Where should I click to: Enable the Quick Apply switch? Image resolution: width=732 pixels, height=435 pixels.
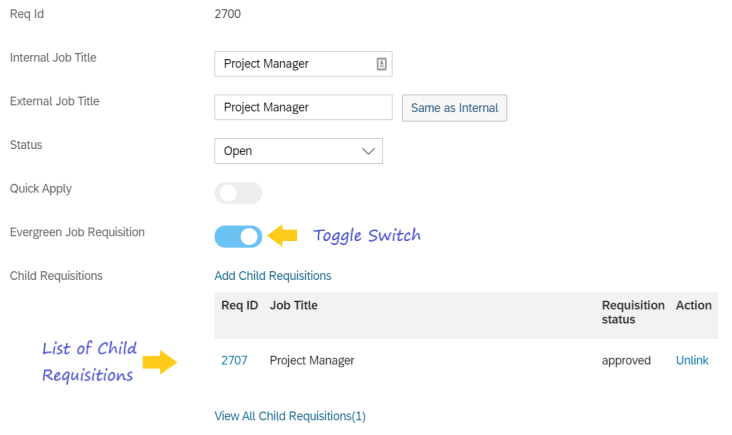pos(238,193)
